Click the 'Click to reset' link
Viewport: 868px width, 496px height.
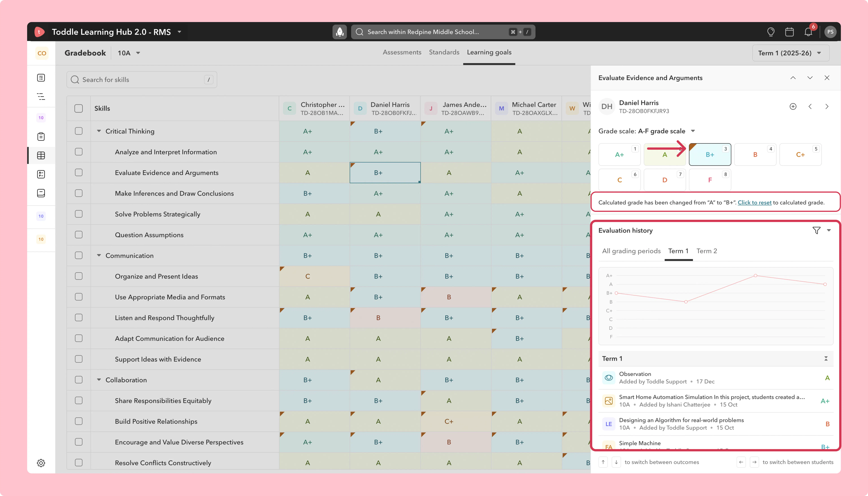pyautogui.click(x=755, y=202)
